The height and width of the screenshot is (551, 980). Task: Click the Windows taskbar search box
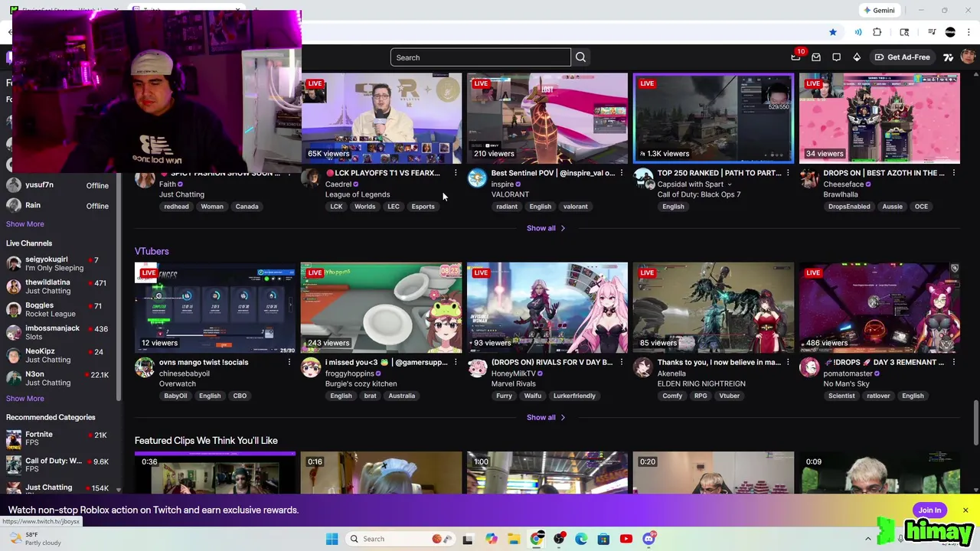(x=399, y=539)
